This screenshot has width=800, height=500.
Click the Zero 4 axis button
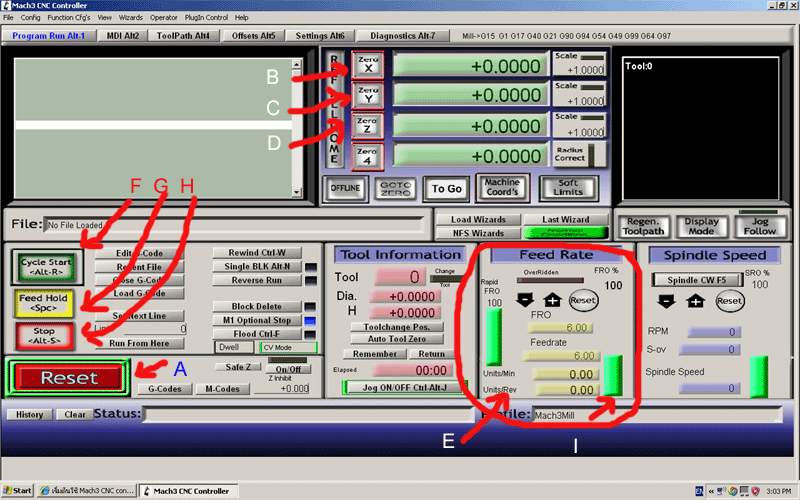(367, 156)
